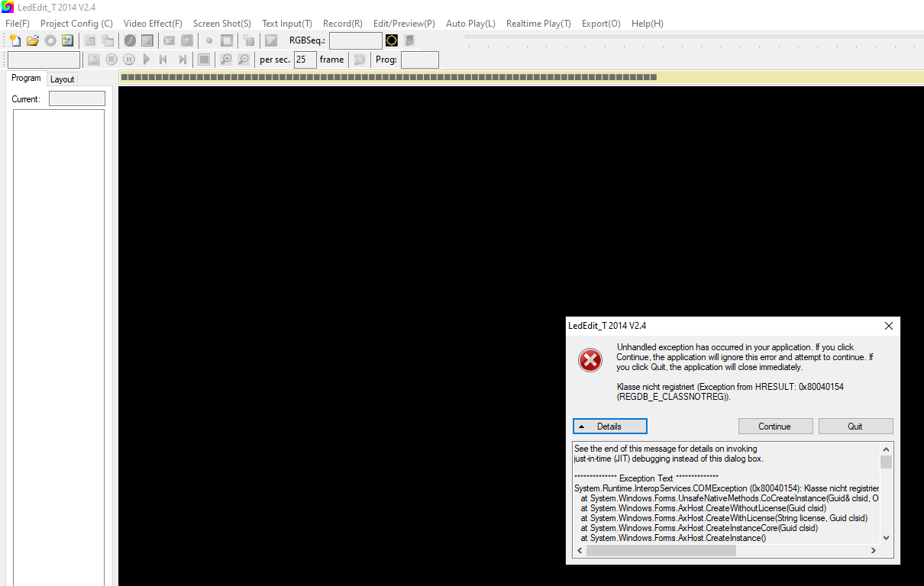
Task: Switch to the Layout tab
Action: tap(62, 79)
